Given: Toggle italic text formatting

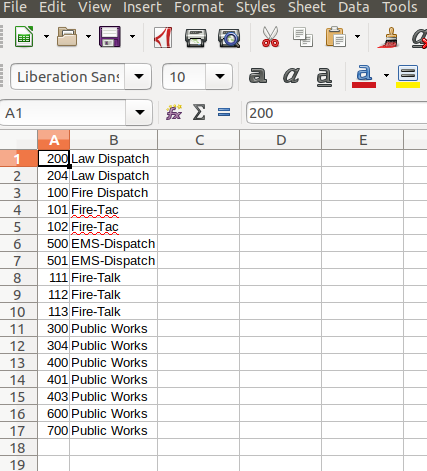Looking at the screenshot, I should click(x=291, y=76).
